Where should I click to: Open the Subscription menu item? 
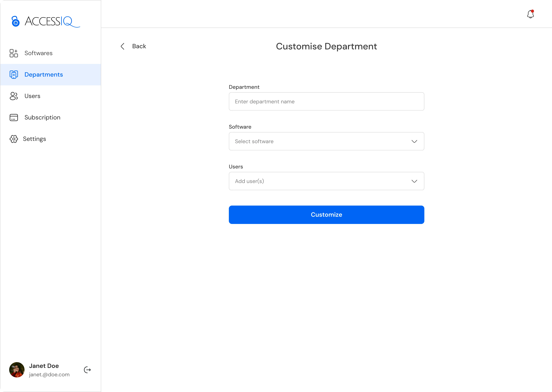coord(42,118)
